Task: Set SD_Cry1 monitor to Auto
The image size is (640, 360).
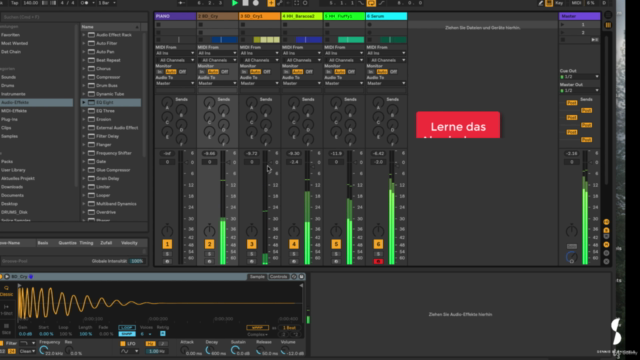Action: (256, 72)
